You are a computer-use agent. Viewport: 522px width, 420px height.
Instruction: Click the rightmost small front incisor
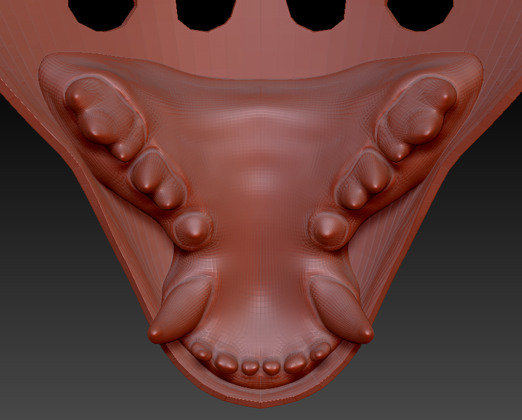pyautogui.click(x=320, y=352)
